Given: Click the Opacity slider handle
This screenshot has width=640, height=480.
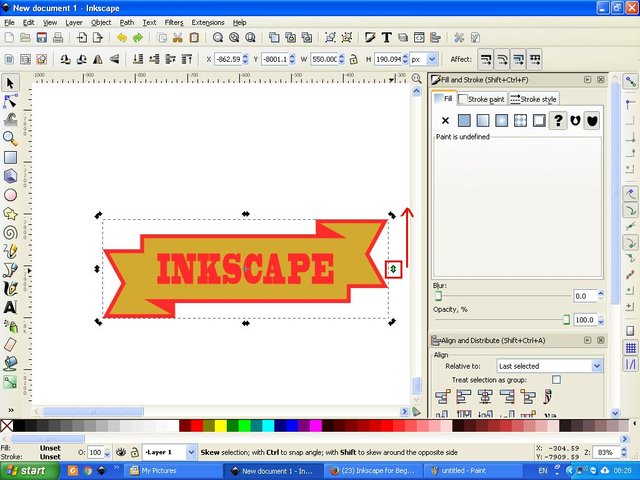Looking at the screenshot, I should (x=566, y=320).
